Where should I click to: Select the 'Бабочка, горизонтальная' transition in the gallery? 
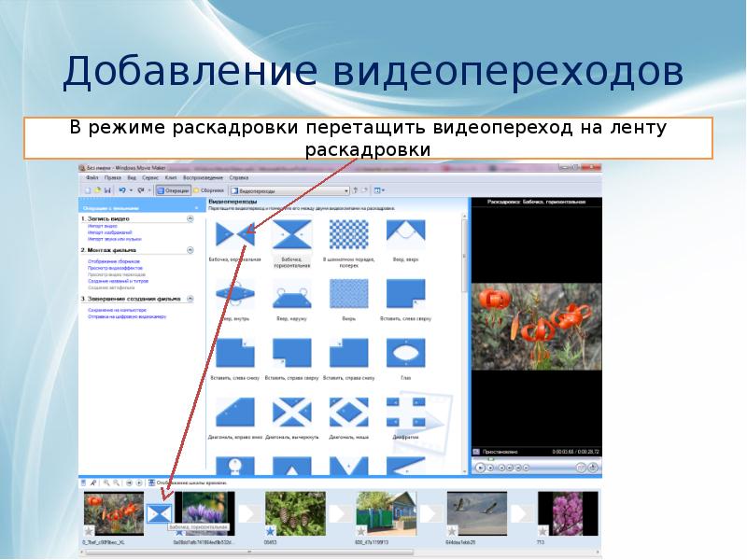tap(291, 235)
